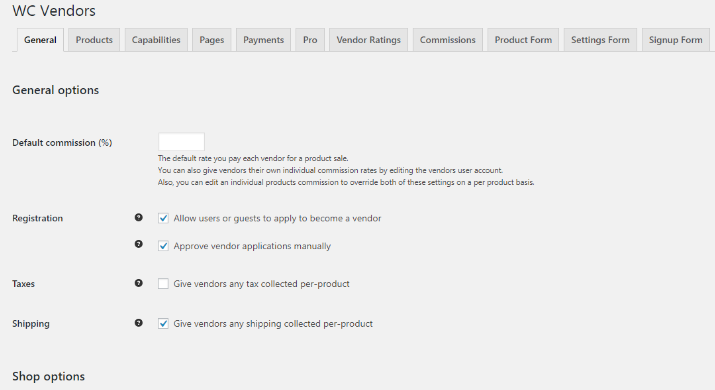Open the Vendor Ratings tab
Screen dimensions: 715x390
(368, 40)
